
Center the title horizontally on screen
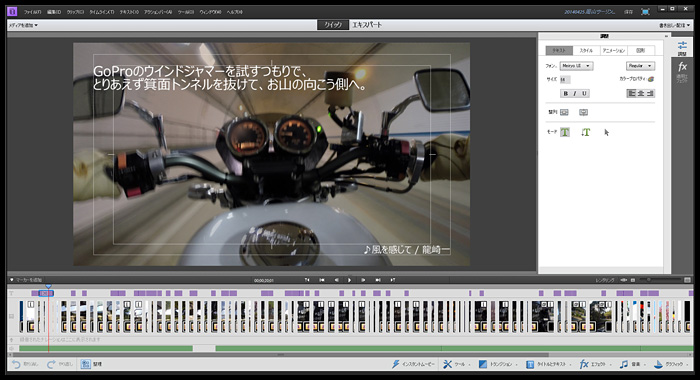583,112
